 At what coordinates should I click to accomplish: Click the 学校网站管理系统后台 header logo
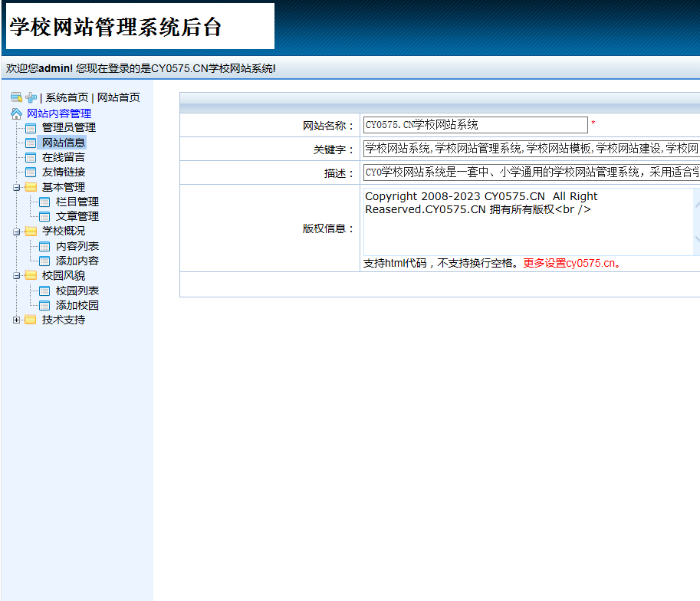coord(140,26)
